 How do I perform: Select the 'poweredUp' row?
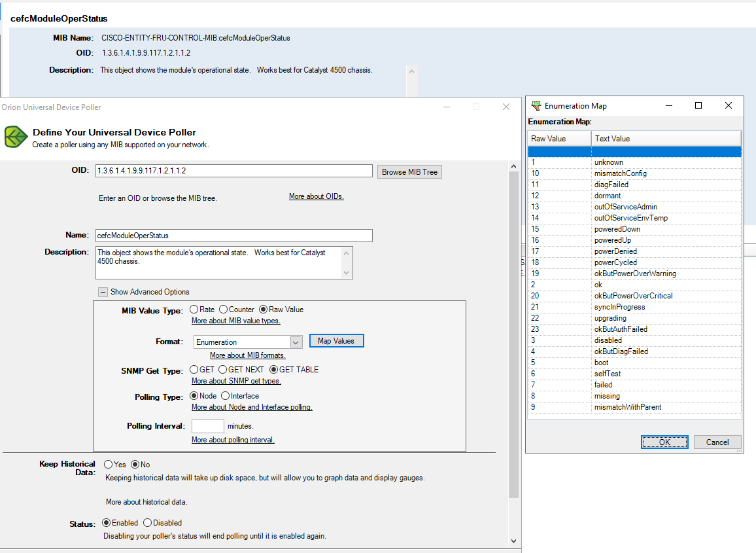click(x=634, y=240)
